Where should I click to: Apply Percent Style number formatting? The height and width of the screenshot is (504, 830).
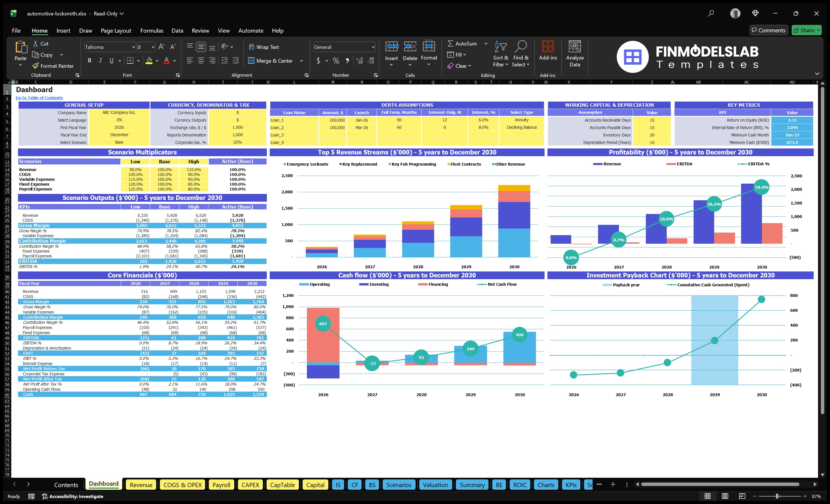coord(336,61)
